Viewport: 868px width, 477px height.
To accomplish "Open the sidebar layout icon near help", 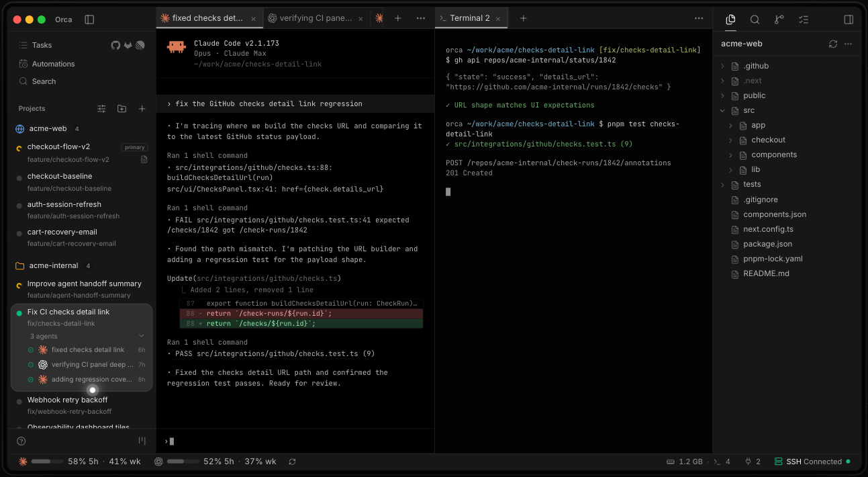I will point(142,441).
